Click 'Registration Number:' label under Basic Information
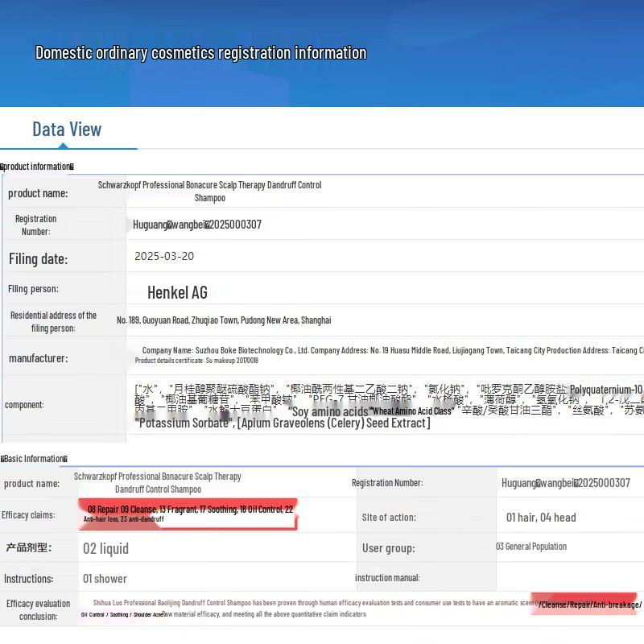The width and height of the screenshot is (644, 644). coord(387,483)
